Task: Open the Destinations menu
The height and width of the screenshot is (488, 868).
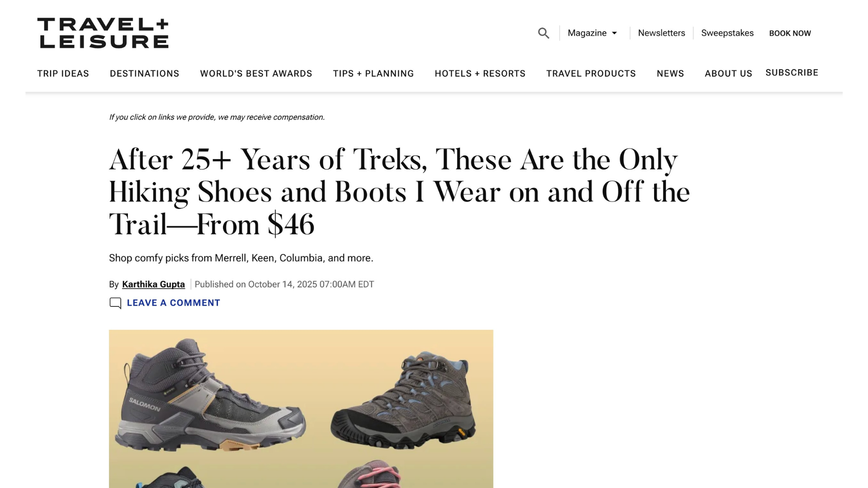Action: (144, 73)
